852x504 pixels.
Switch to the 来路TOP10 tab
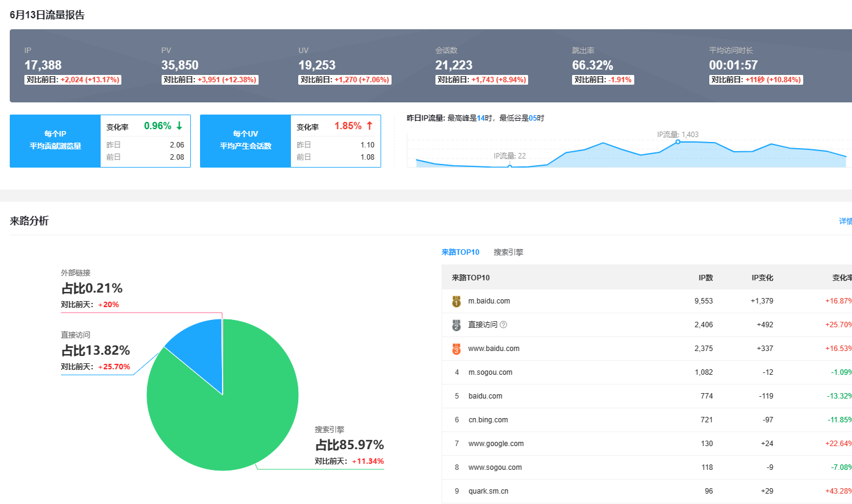click(x=460, y=252)
